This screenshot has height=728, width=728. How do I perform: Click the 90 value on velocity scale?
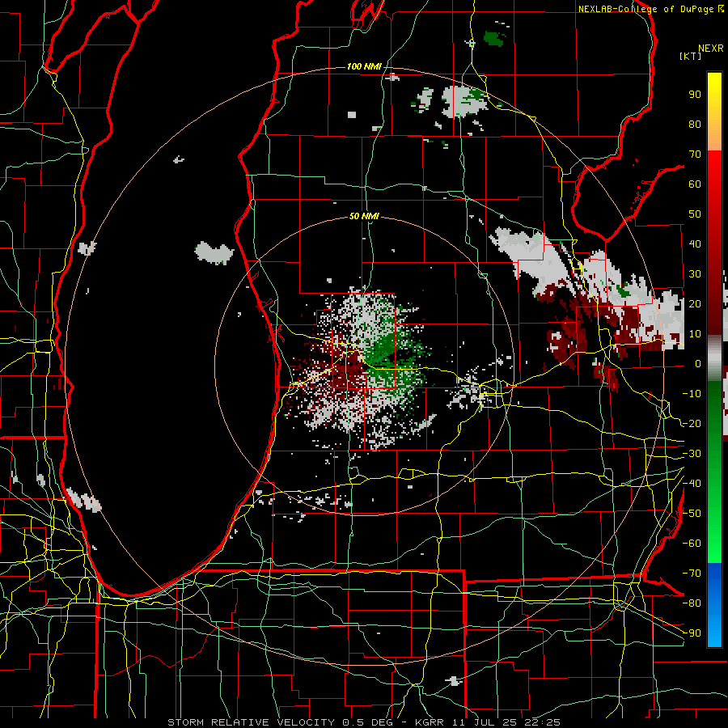point(695,95)
